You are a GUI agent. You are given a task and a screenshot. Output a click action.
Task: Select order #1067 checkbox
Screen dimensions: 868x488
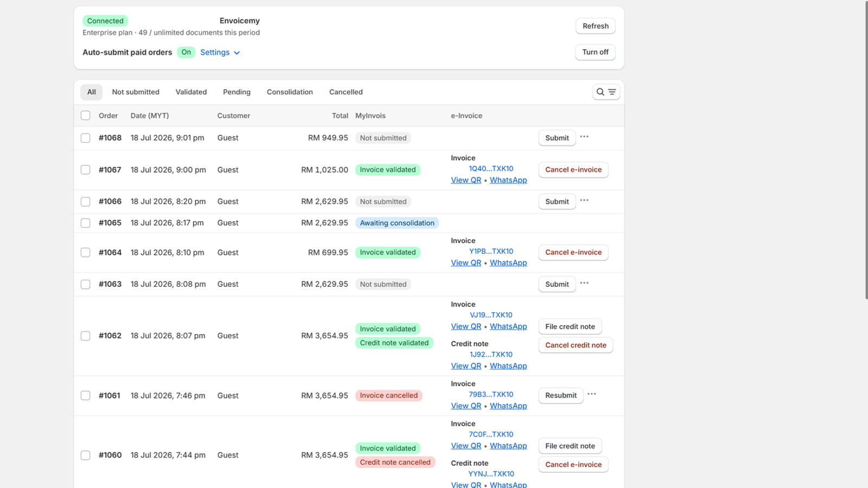tap(86, 170)
